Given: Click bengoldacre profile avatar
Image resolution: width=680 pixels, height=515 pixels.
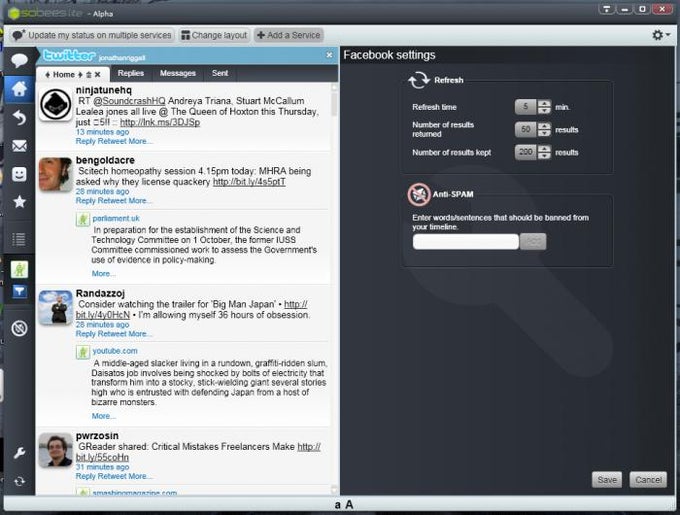Looking at the screenshot, I should pyautogui.click(x=56, y=174).
